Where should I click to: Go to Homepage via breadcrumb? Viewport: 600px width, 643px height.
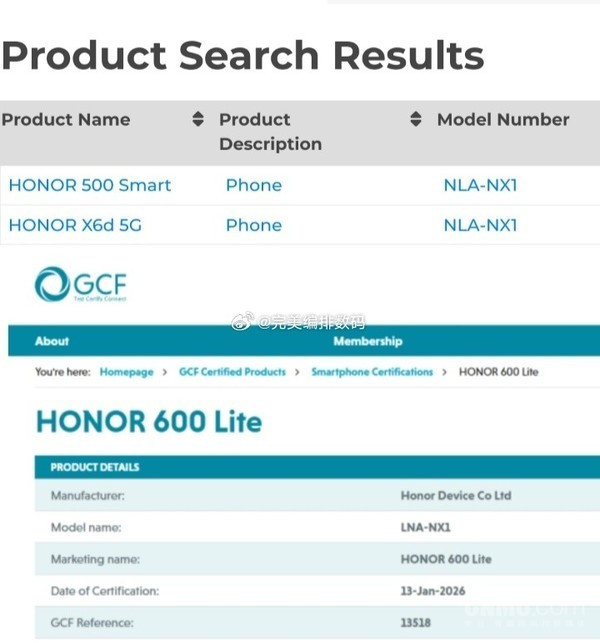tap(127, 372)
